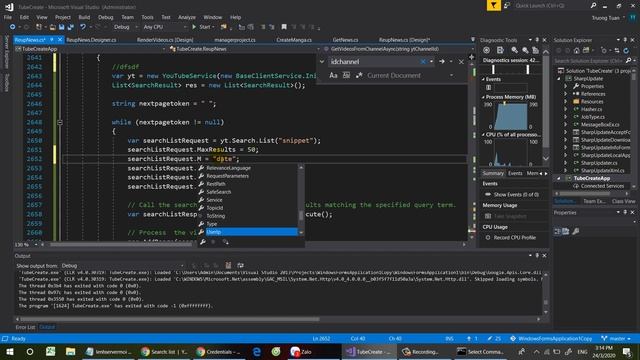Click the feedback notifications flag icon
This screenshot has height=360, width=640.
493,5
